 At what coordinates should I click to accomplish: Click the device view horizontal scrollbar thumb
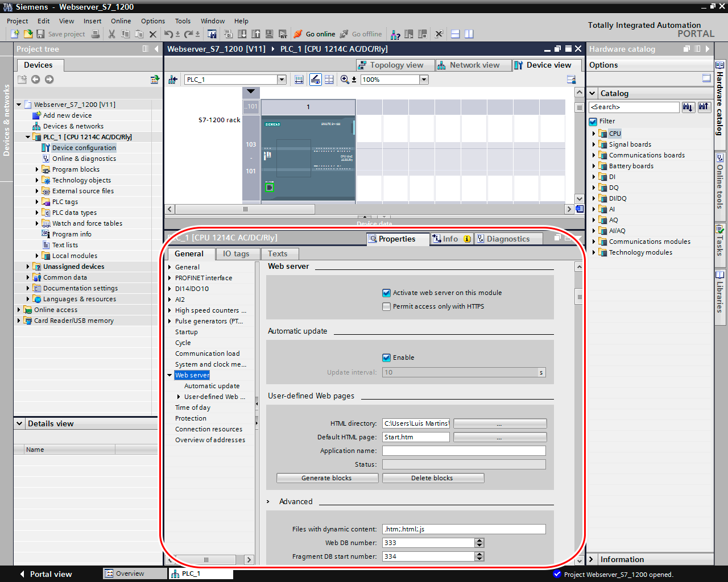pos(245,209)
